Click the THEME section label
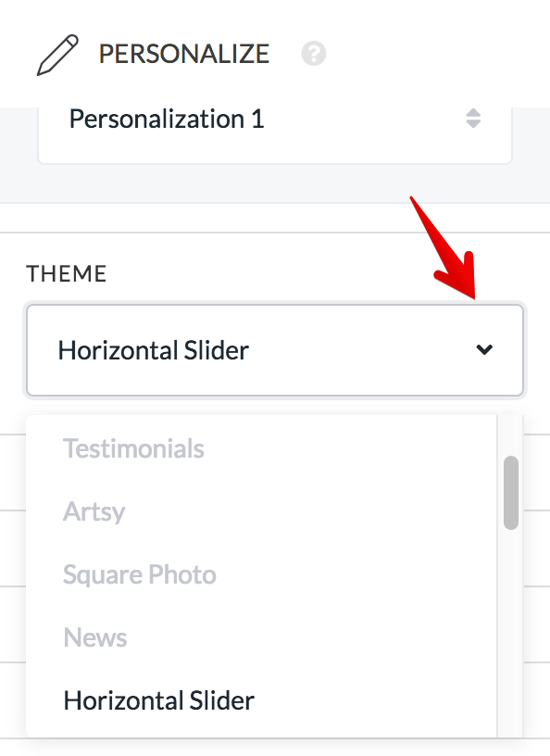550x756 pixels. tap(66, 274)
